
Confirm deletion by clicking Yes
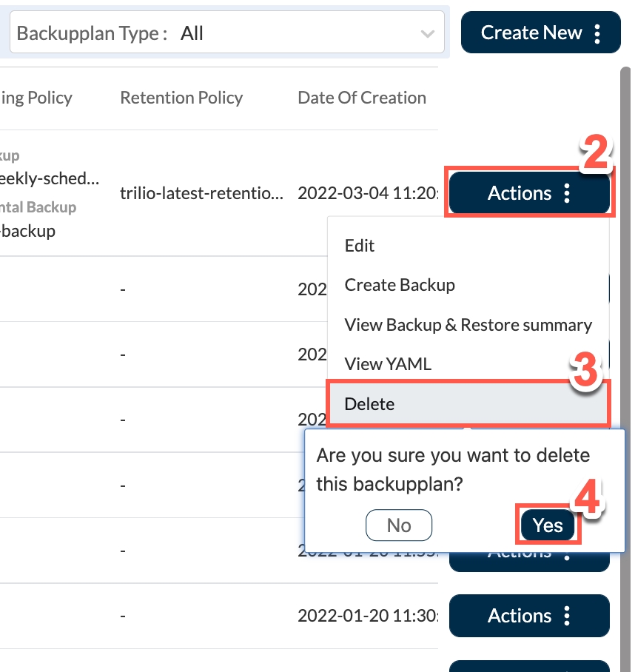pos(548,525)
